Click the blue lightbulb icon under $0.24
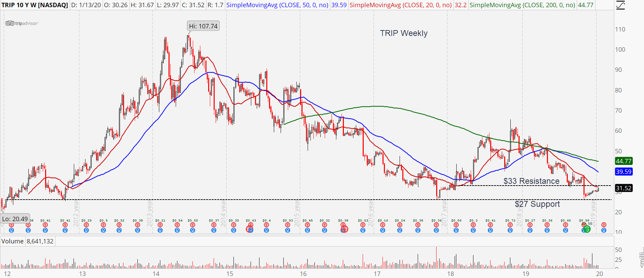Screen dimensions: 644x278 400,230
